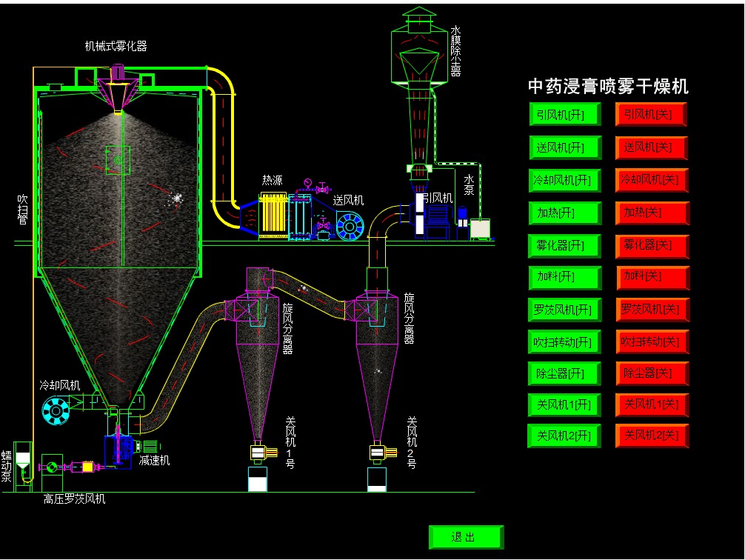
Task: Stop the Roots blower with 罗茨风机[关]
Action: click(652, 310)
